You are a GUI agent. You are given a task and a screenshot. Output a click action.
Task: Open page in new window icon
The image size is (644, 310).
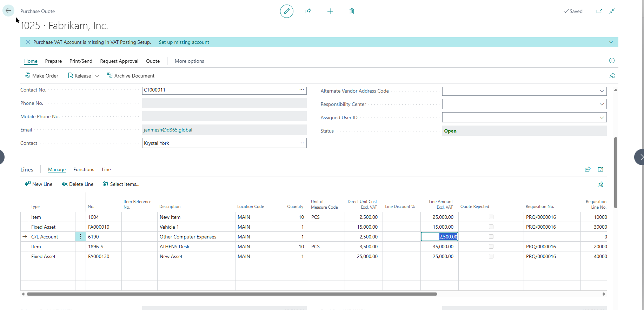coord(599,11)
